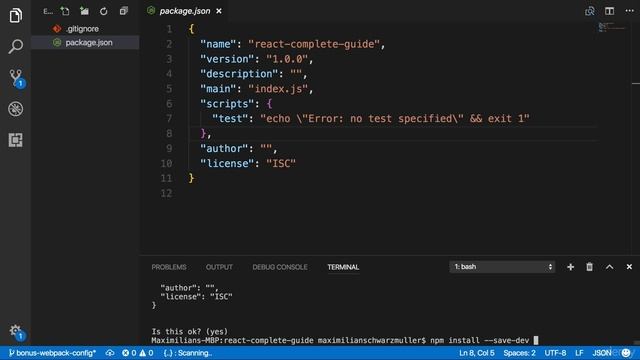Open the Extensions view
Image resolution: width=640 pixels, height=360 pixels.
tap(16, 140)
